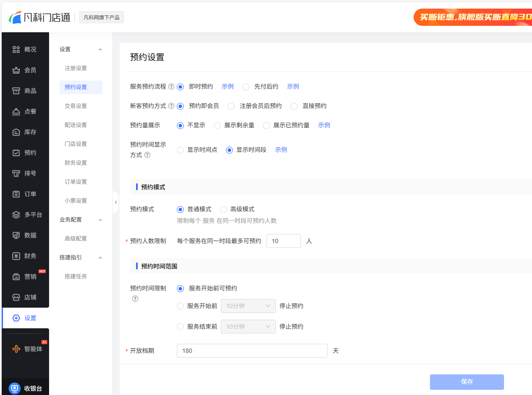Choose 展示剩余量 radio button
532x395 pixels.
[217, 126]
